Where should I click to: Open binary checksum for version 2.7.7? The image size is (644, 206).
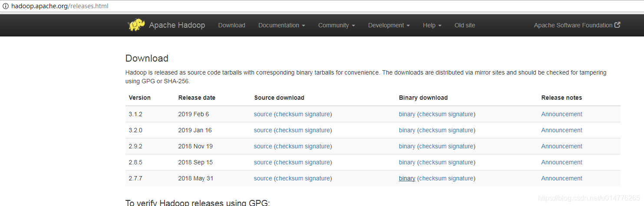click(x=433, y=178)
